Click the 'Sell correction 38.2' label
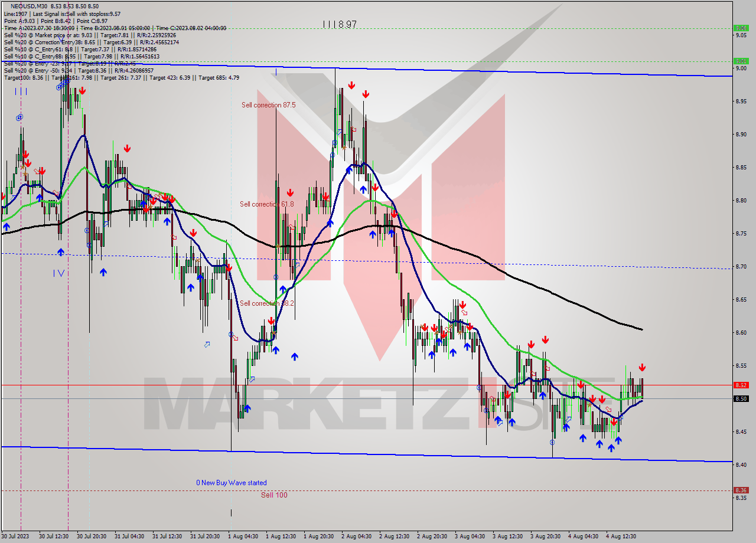The width and height of the screenshot is (756, 543). coord(267,303)
